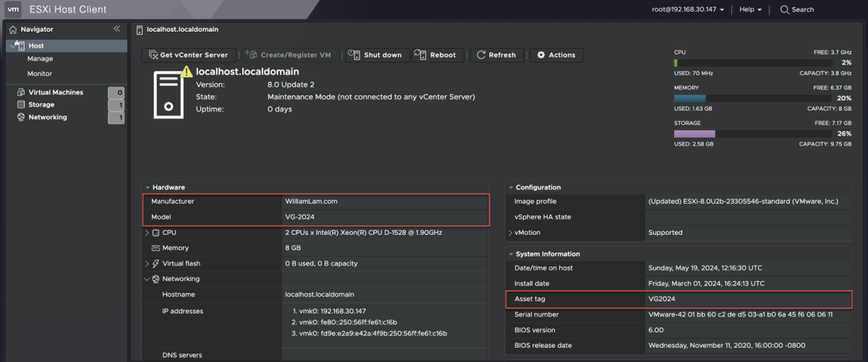
Task: Collapse the Navigator panel with double-chevron icon
Action: click(116, 29)
